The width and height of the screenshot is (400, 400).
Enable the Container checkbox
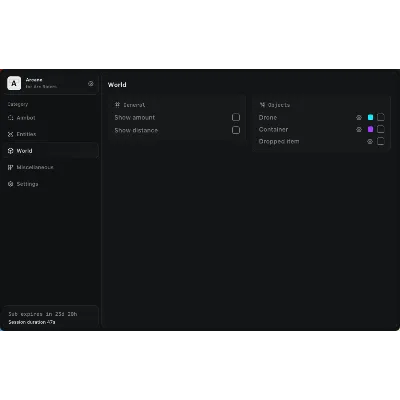381,129
